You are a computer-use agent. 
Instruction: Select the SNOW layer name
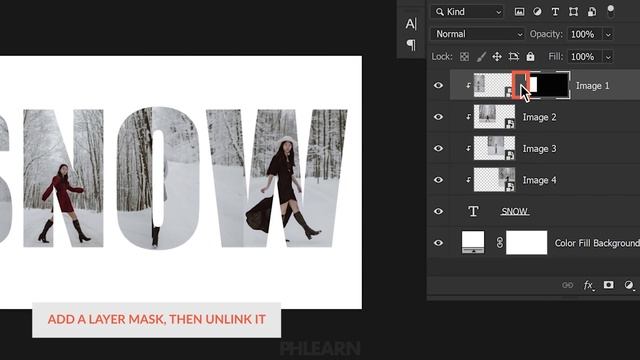514,211
